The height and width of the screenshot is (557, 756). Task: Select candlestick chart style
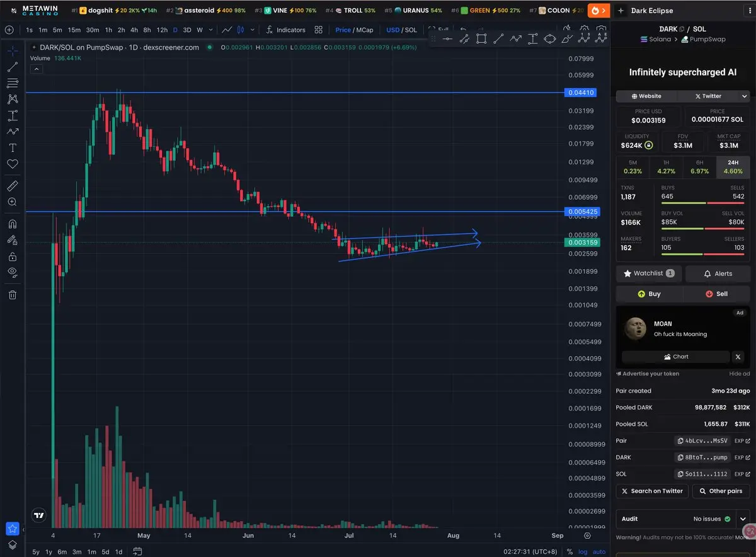(x=240, y=30)
